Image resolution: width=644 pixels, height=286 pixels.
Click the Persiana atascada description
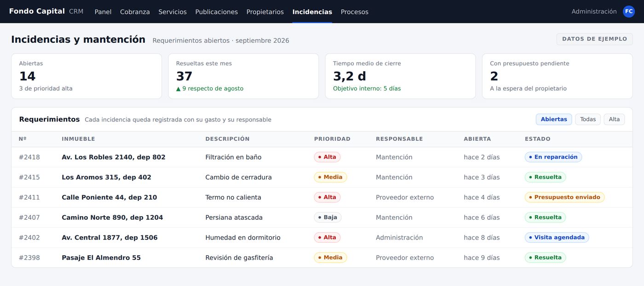pyautogui.click(x=234, y=217)
